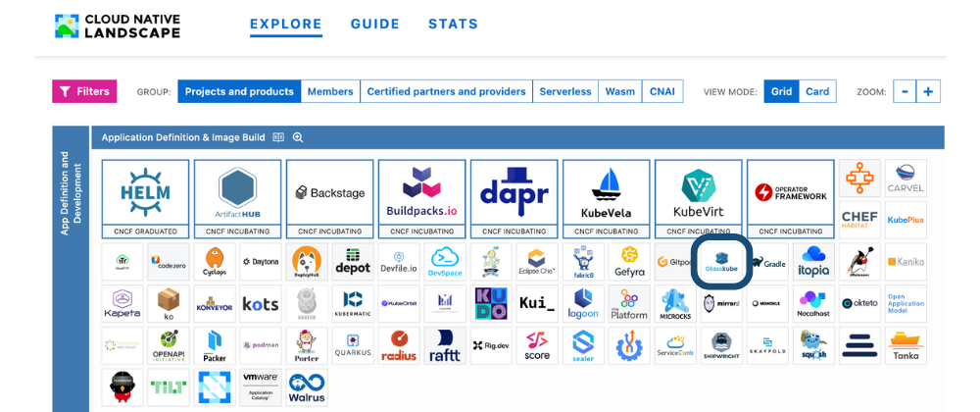Select Grid view mode
The image size is (980, 412).
pyautogui.click(x=781, y=91)
